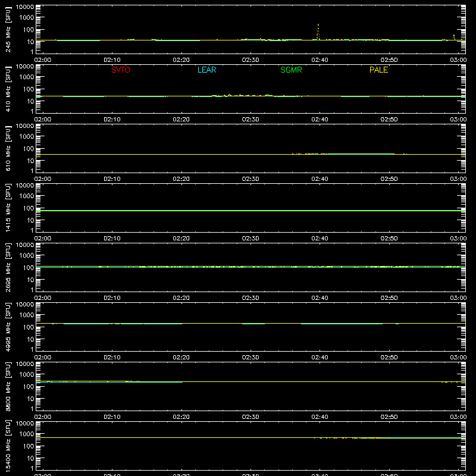The height and width of the screenshot is (476, 476).
Task: Click the yellow PALE station label
Action: pyautogui.click(x=378, y=70)
